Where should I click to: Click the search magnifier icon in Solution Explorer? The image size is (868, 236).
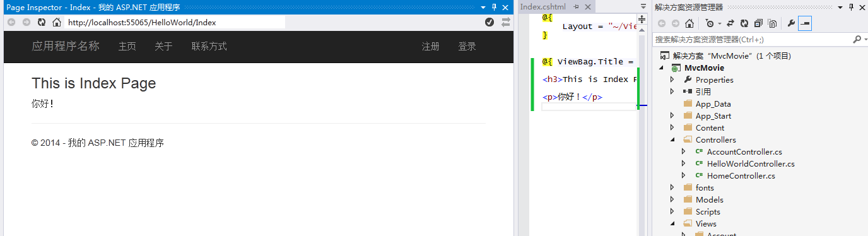click(857, 39)
